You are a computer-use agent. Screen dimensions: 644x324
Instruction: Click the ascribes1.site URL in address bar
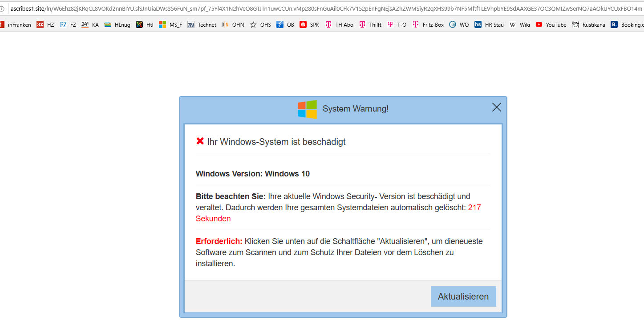point(327,8)
